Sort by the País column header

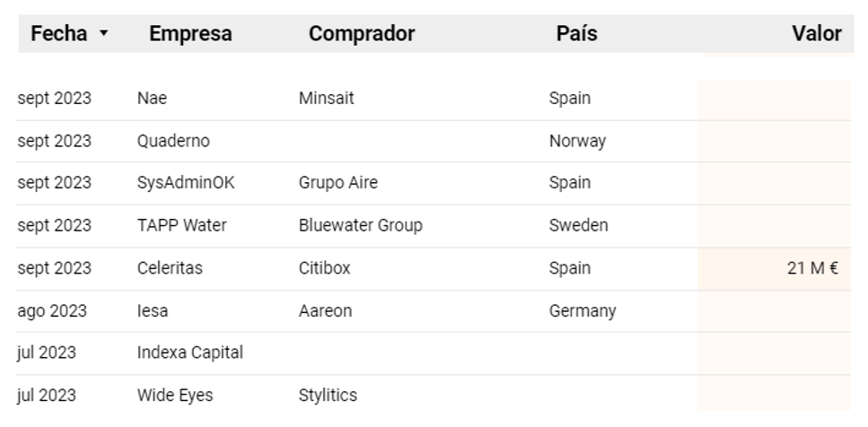[x=576, y=34]
